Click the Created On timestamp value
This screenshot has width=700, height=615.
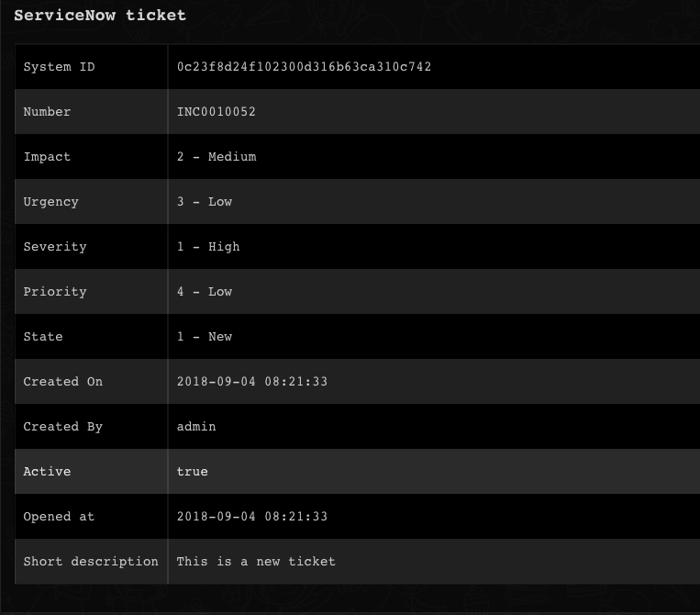click(x=252, y=382)
